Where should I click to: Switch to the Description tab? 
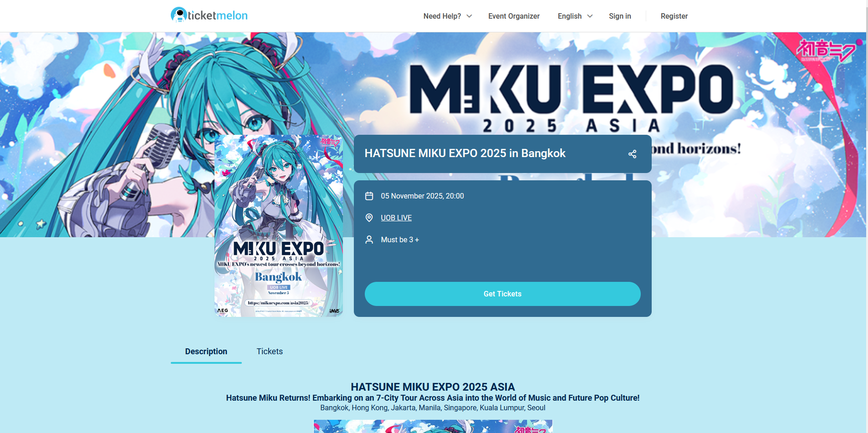point(206,351)
